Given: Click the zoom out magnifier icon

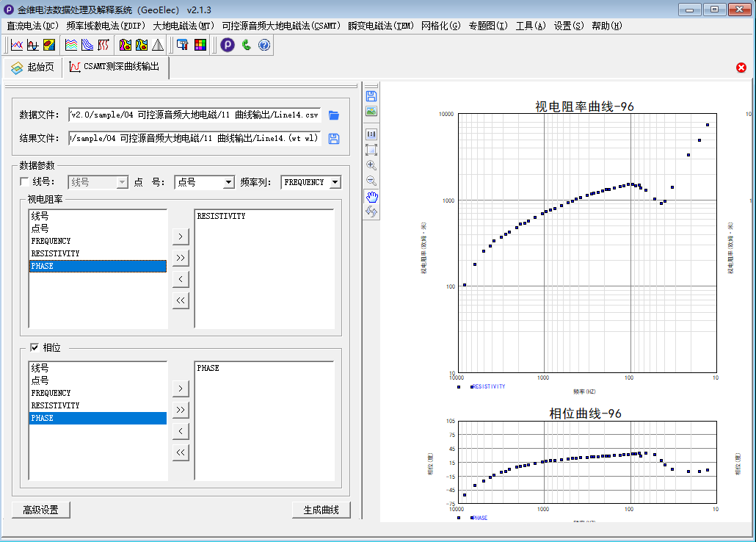Looking at the screenshot, I should coord(371,181).
